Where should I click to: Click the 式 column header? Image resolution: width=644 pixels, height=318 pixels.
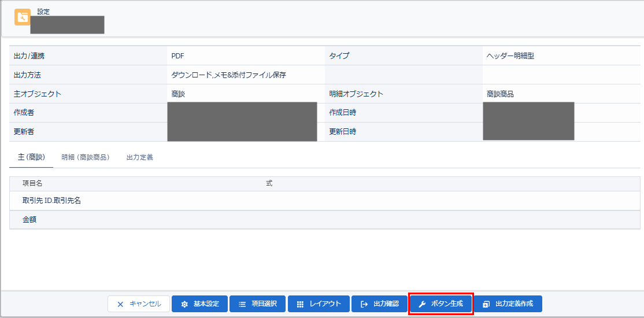[x=269, y=183]
